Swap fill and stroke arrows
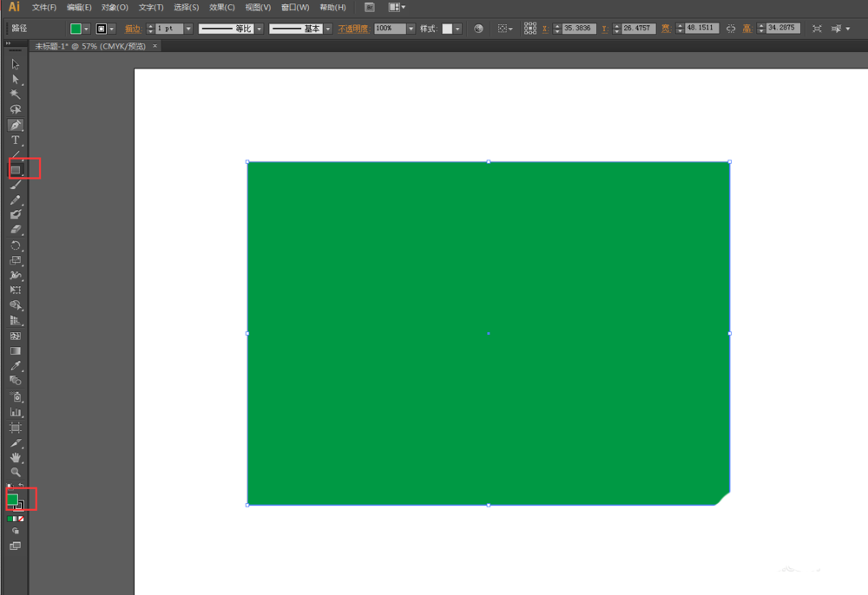 (x=21, y=486)
